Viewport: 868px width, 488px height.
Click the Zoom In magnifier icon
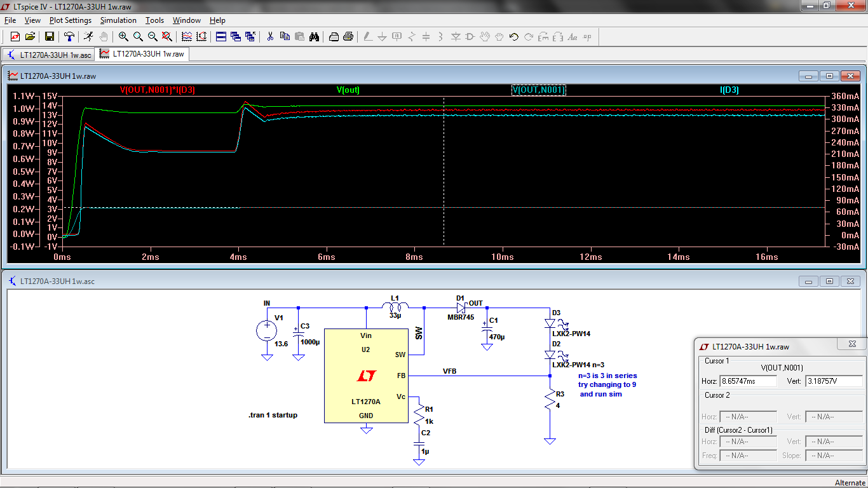pos(123,37)
